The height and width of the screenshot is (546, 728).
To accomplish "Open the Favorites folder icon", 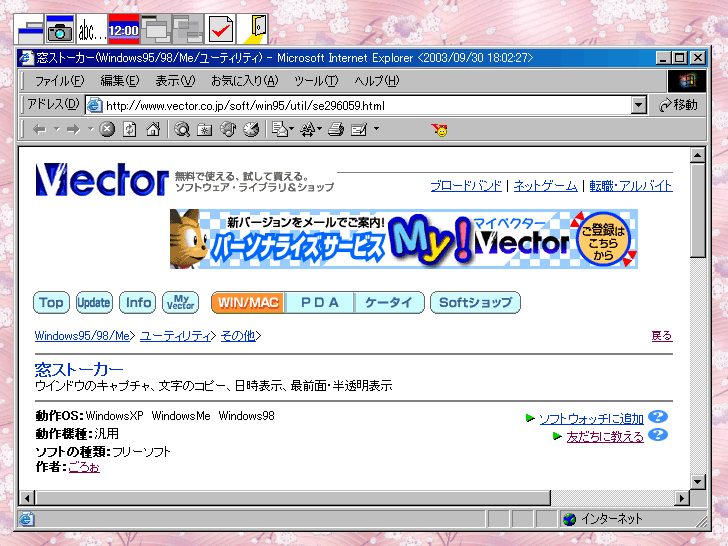I will [x=204, y=130].
